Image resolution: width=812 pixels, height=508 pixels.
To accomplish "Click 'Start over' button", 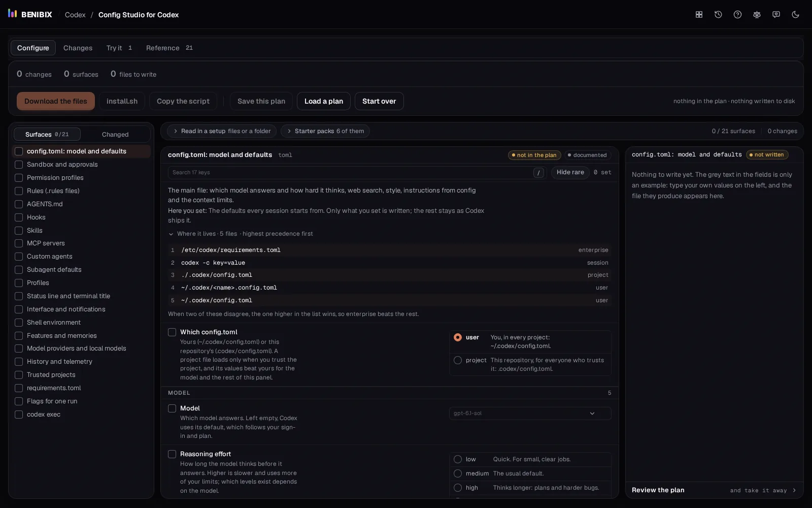I will (379, 101).
